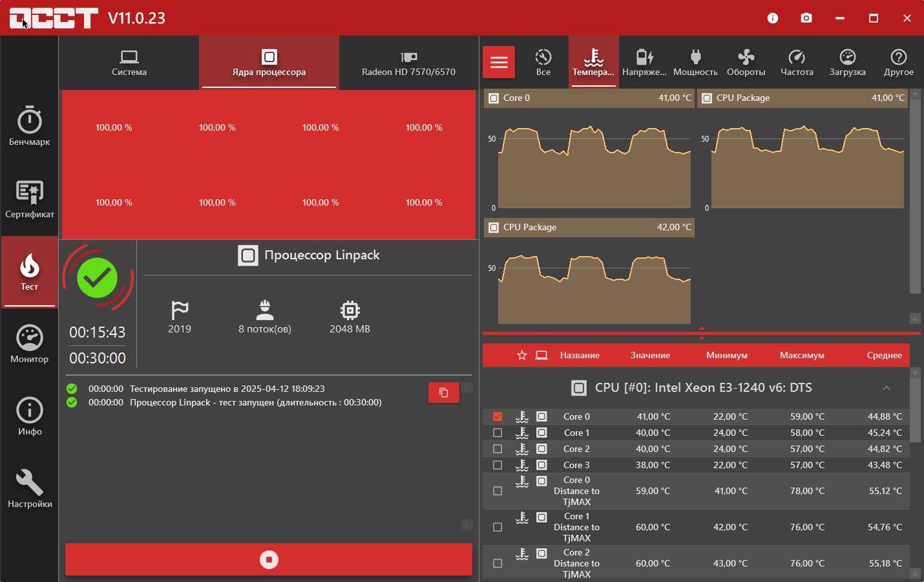Screen dimensions: 924x582
Task: Click the 8 поток(ов) worker icon
Action: click(x=265, y=310)
